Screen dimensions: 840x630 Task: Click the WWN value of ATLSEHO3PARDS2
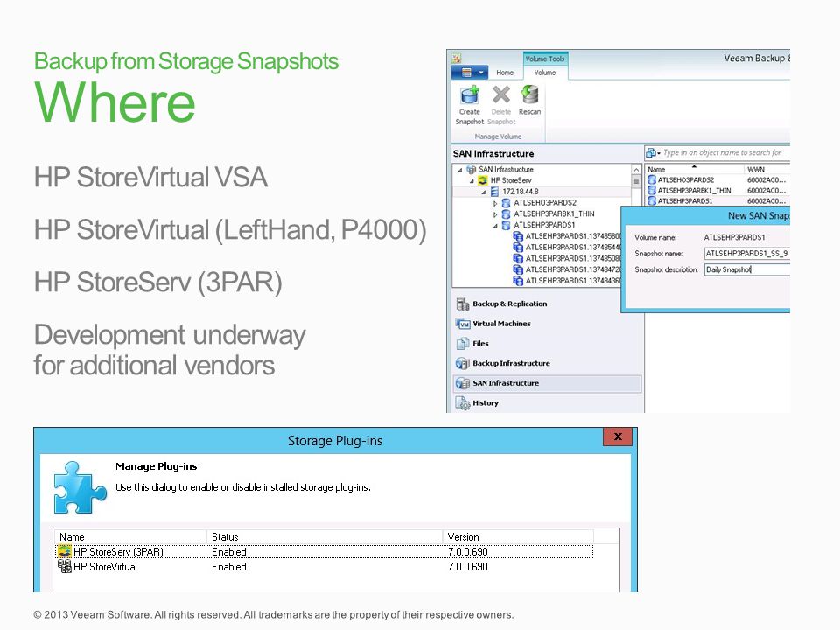pos(766,180)
